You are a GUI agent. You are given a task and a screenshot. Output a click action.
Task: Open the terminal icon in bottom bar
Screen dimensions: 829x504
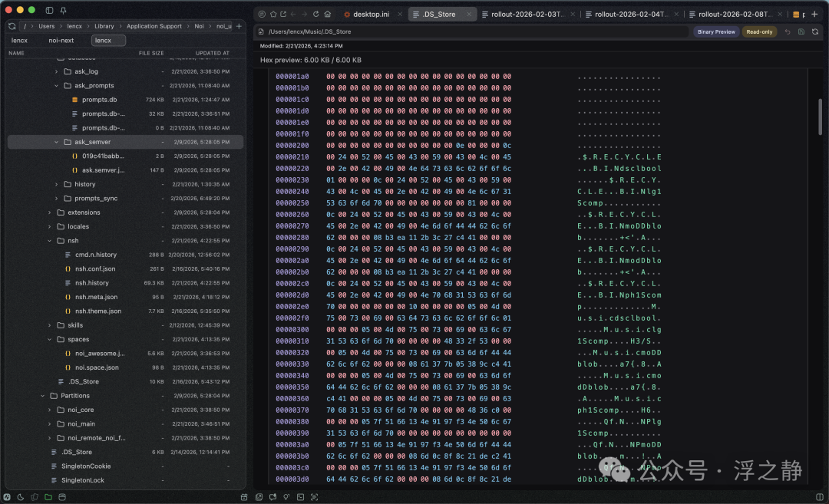[300, 496]
